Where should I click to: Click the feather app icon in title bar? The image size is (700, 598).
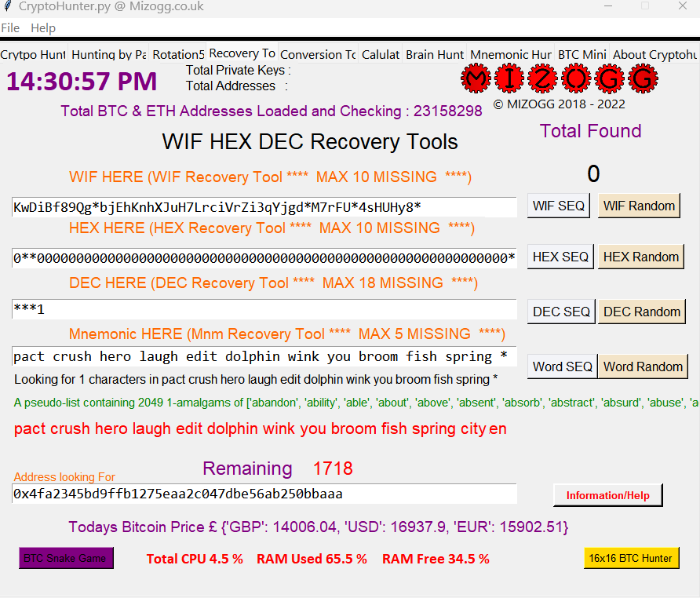click(x=7, y=5)
